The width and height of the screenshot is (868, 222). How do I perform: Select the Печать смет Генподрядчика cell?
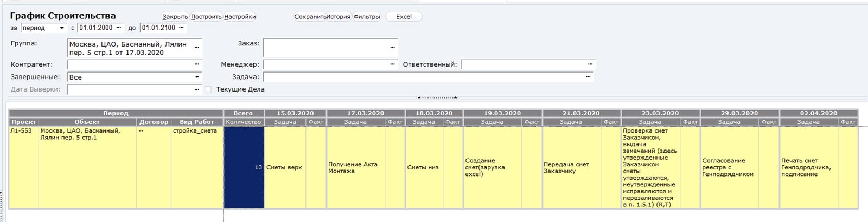point(809,167)
